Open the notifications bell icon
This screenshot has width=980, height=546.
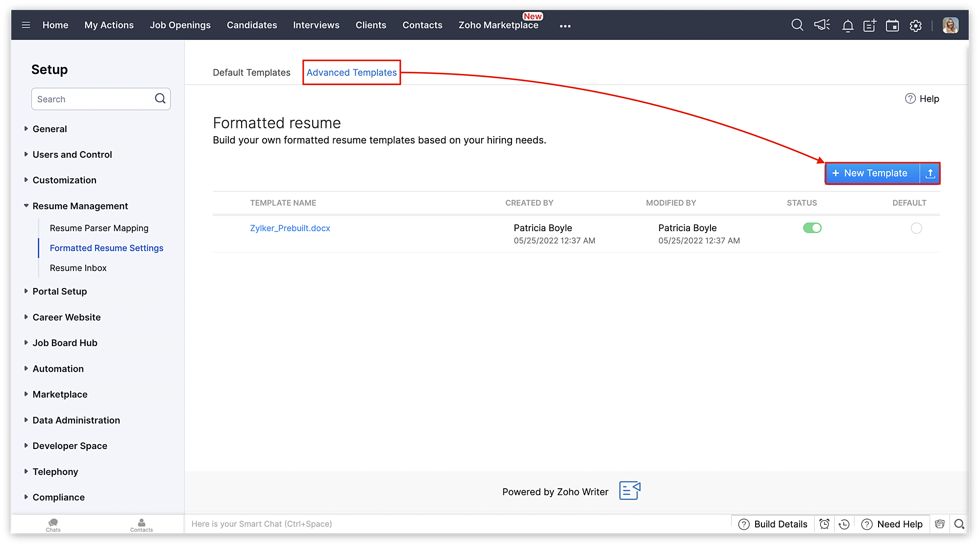coord(848,25)
